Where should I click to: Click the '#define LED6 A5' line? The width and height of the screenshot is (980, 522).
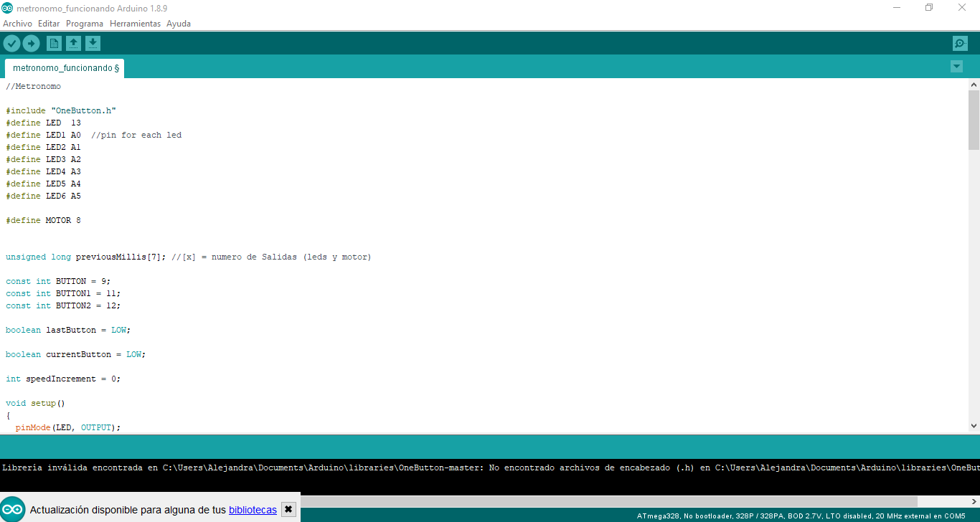[43, 196]
